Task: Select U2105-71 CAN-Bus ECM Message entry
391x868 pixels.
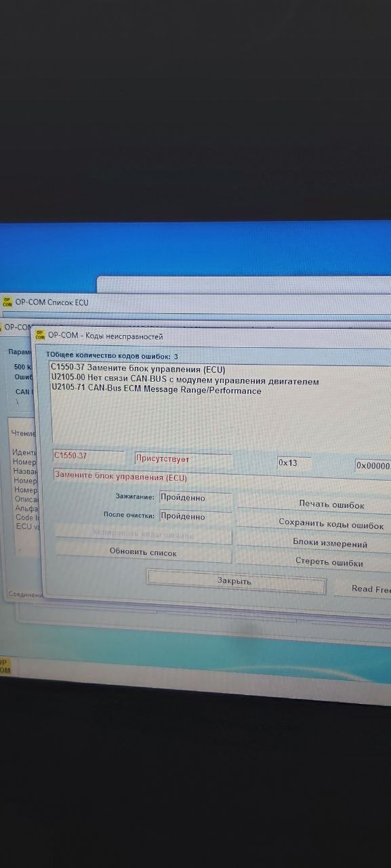Action: click(157, 391)
